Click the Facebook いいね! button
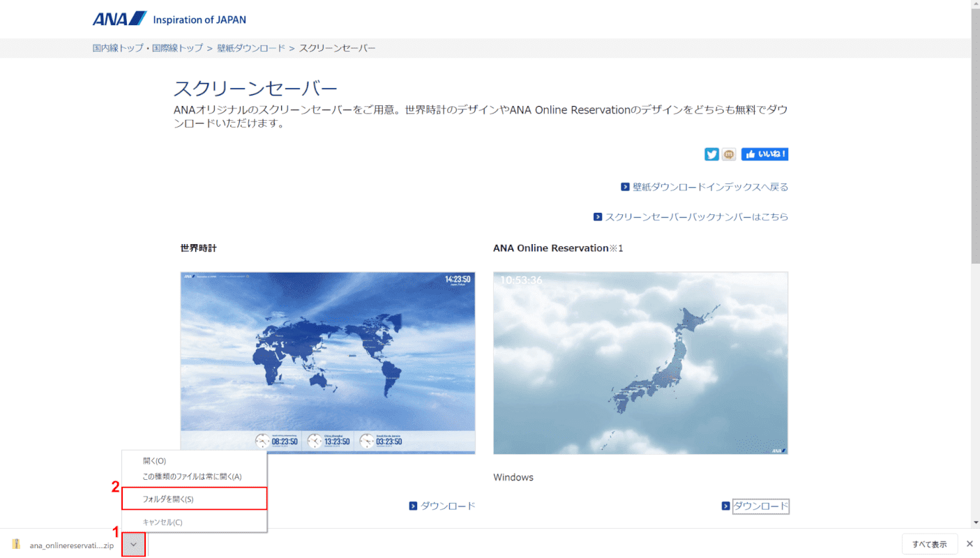The image size is (980, 558). coord(764,154)
